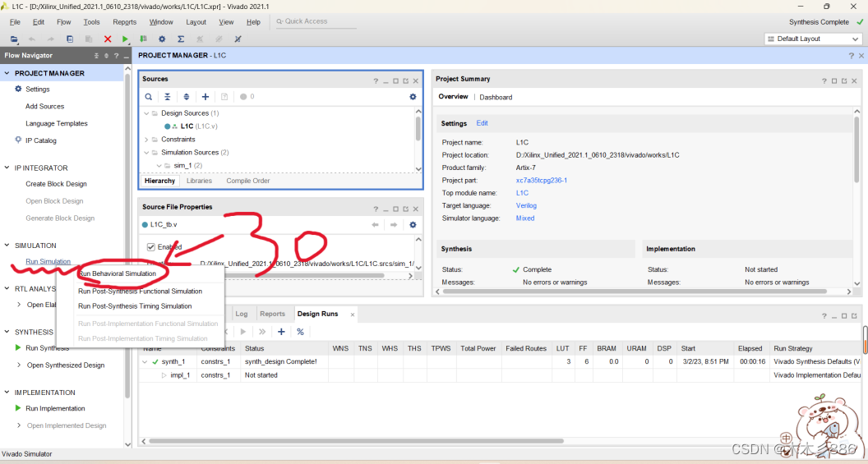Click the last crossed-tool icon in main toolbar

(x=238, y=39)
